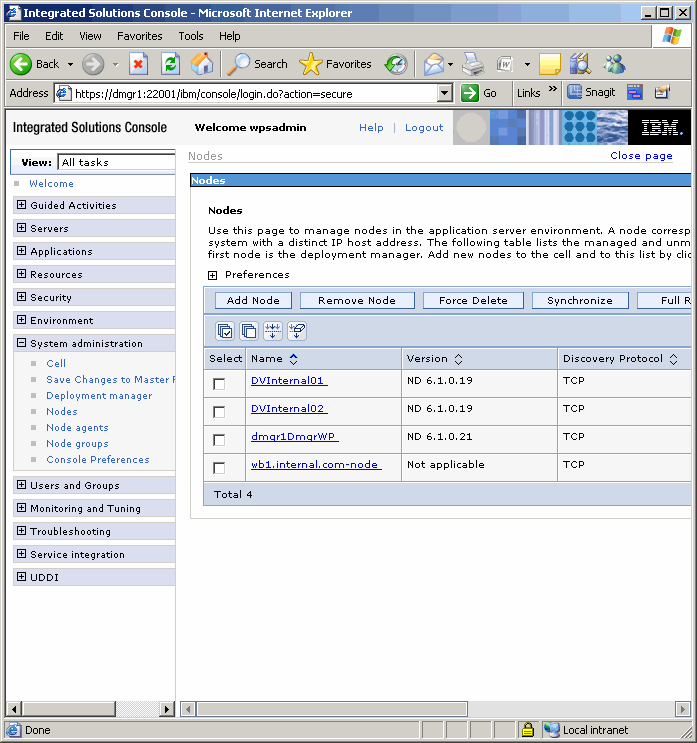This screenshot has height=743, width=697.
Task: Click the browser Home icon
Action: click(202, 64)
